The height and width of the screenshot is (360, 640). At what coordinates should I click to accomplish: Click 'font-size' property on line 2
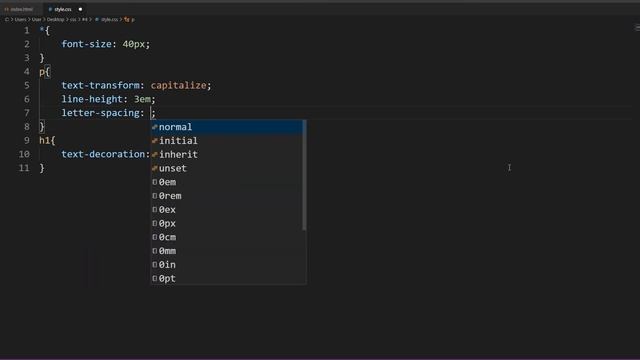[86, 44]
